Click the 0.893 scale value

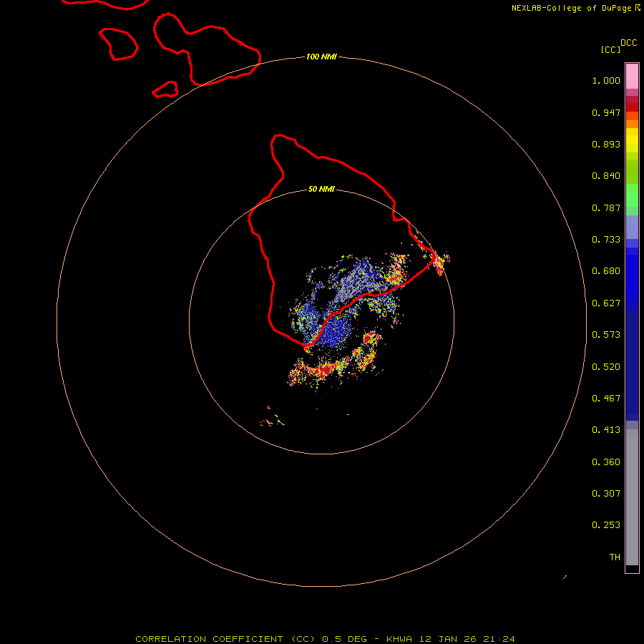click(606, 144)
